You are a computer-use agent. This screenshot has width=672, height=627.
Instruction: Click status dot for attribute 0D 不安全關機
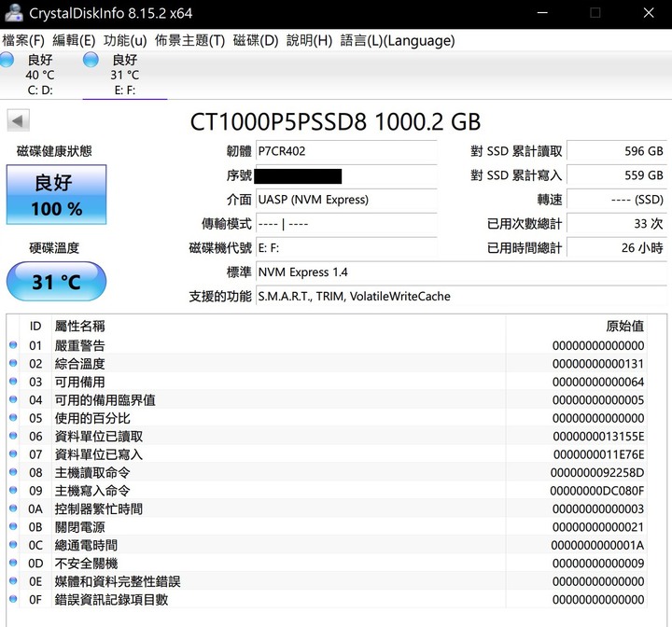click(x=13, y=563)
